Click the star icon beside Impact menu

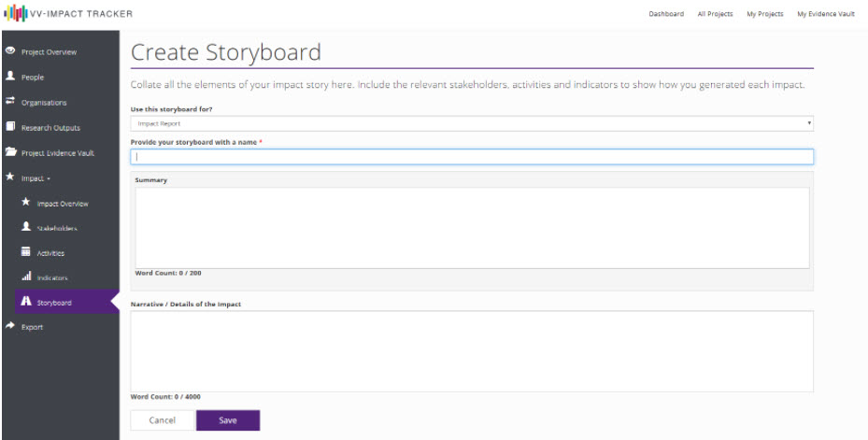point(10,177)
